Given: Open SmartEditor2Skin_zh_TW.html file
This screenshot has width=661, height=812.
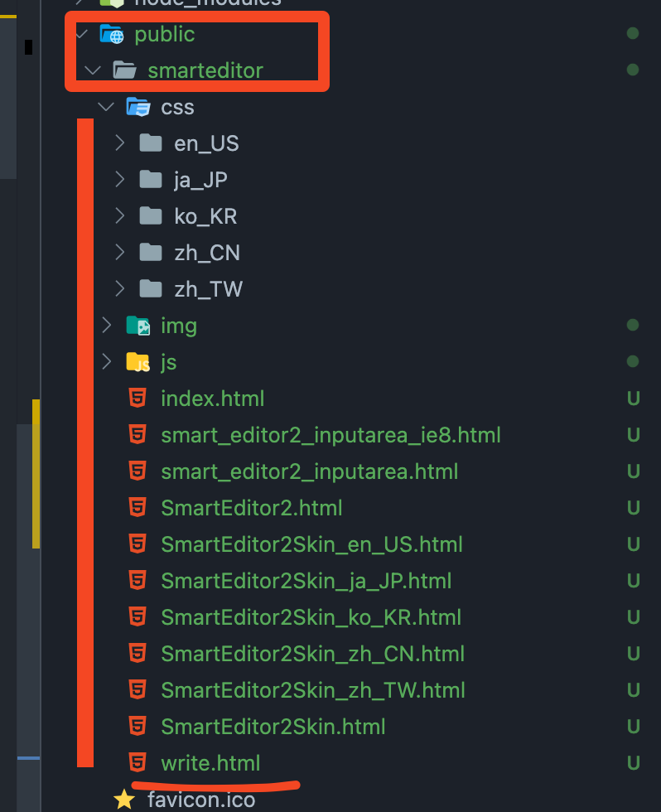Looking at the screenshot, I should click(x=313, y=690).
